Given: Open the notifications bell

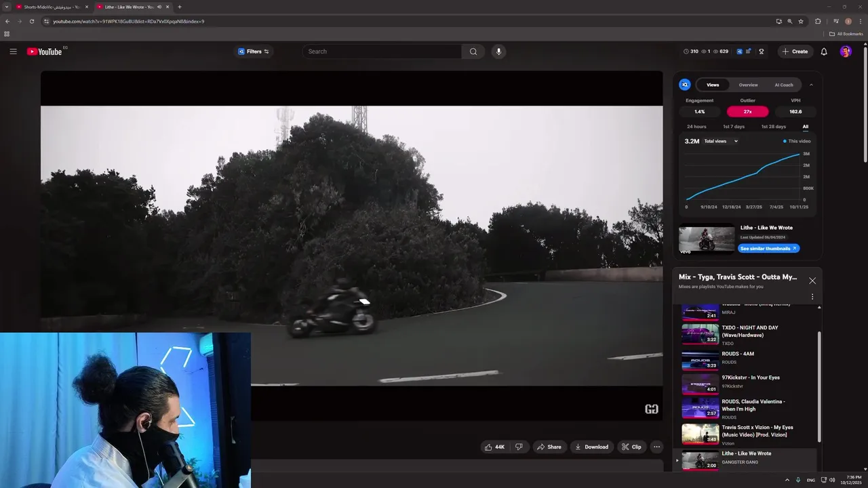Looking at the screenshot, I should click(x=824, y=52).
